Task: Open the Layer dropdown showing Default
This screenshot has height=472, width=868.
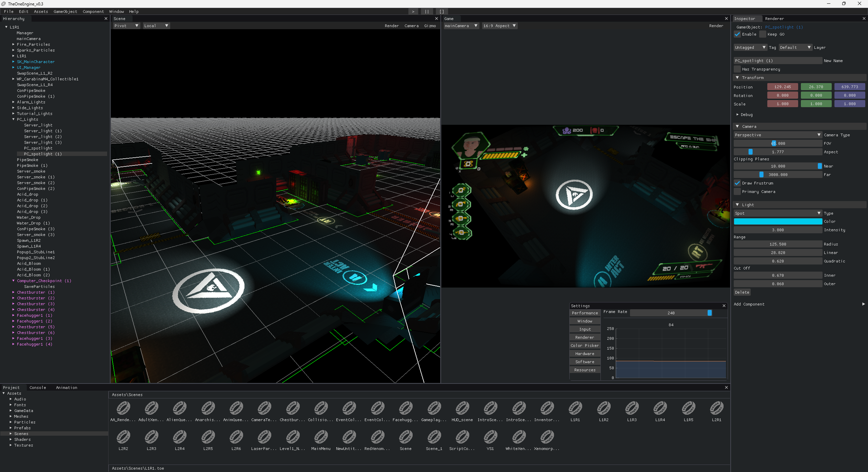Action: coord(795,47)
